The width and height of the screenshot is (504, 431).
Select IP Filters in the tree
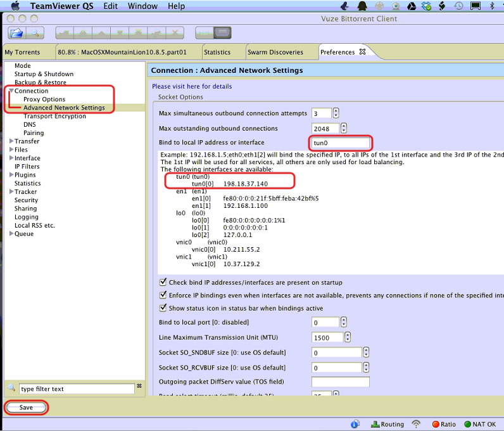pyautogui.click(x=27, y=166)
